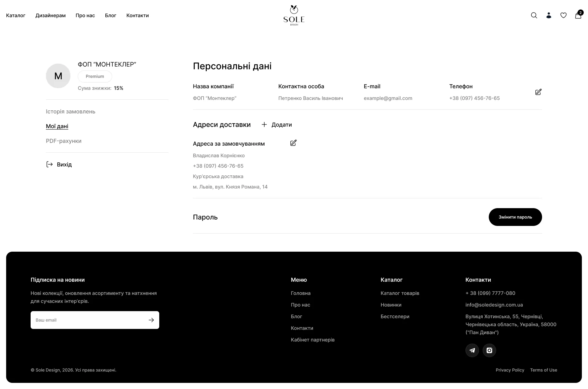Image resolution: width=588 pixels, height=389 pixels.
Task: Open the Блог header menu
Action: click(111, 15)
